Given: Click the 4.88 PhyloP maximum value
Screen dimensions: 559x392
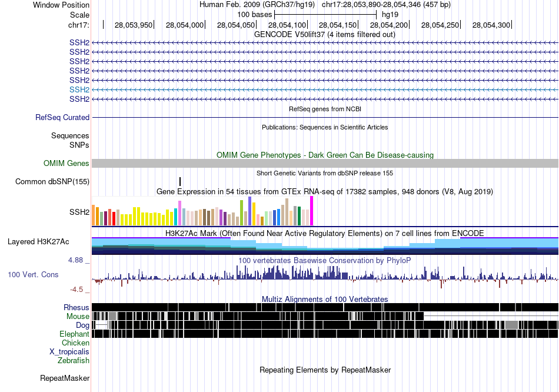Looking at the screenshot, I should (75, 260).
